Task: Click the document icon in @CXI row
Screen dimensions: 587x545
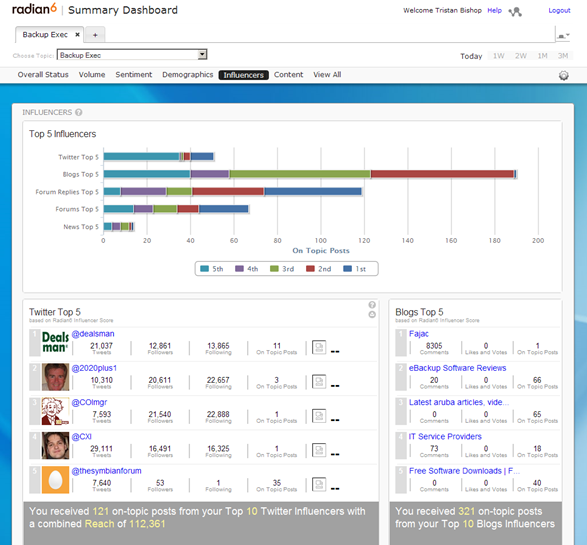Action: (x=319, y=450)
